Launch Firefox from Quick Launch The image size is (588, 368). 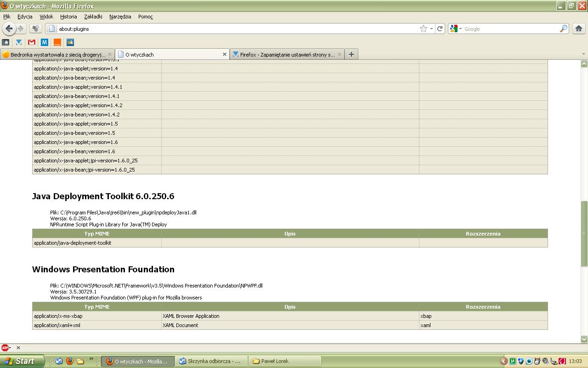pyautogui.click(x=69, y=361)
